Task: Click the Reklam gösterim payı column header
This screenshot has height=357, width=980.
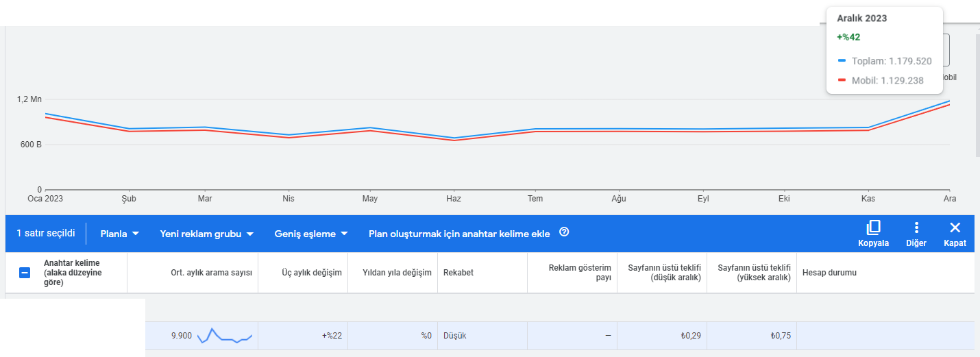Action: (x=580, y=273)
